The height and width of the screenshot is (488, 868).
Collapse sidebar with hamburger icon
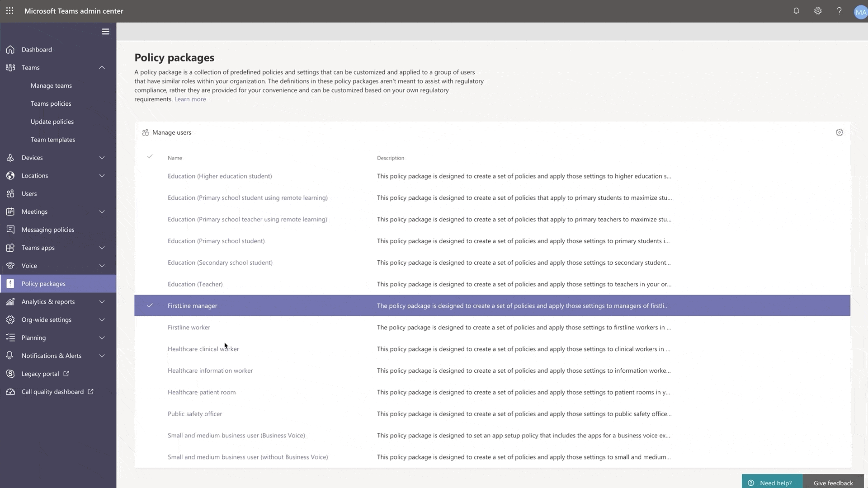(x=105, y=32)
